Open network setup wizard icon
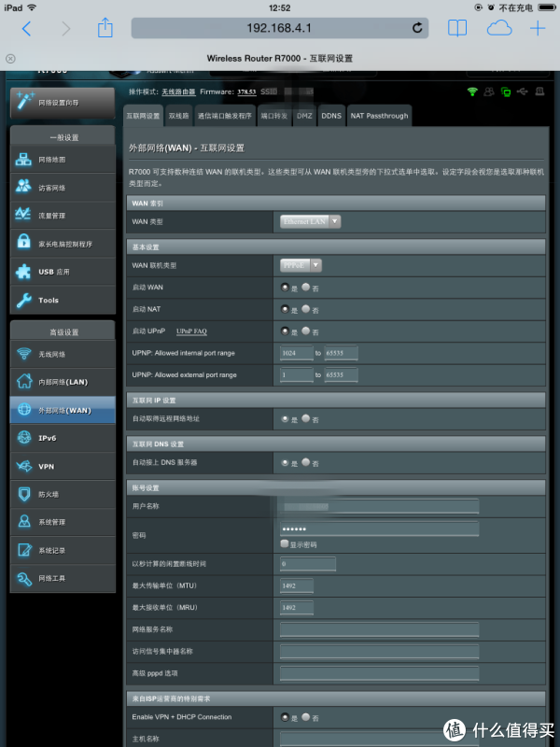 coord(24,101)
